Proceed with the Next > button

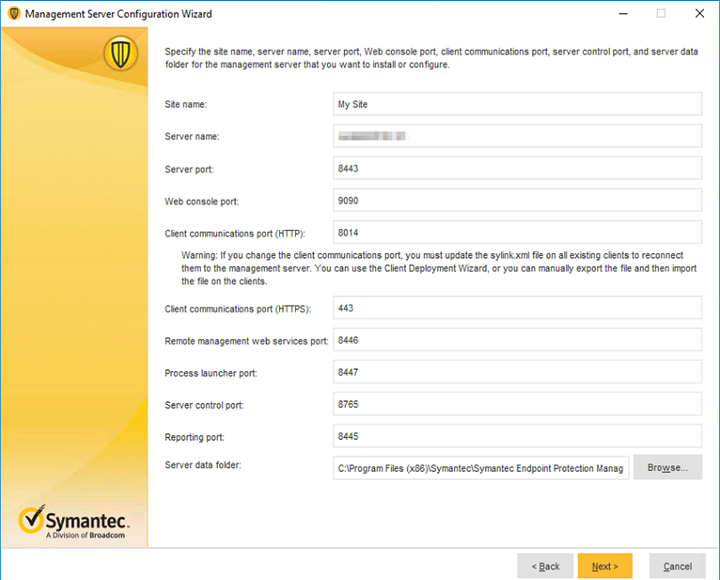coord(605,566)
